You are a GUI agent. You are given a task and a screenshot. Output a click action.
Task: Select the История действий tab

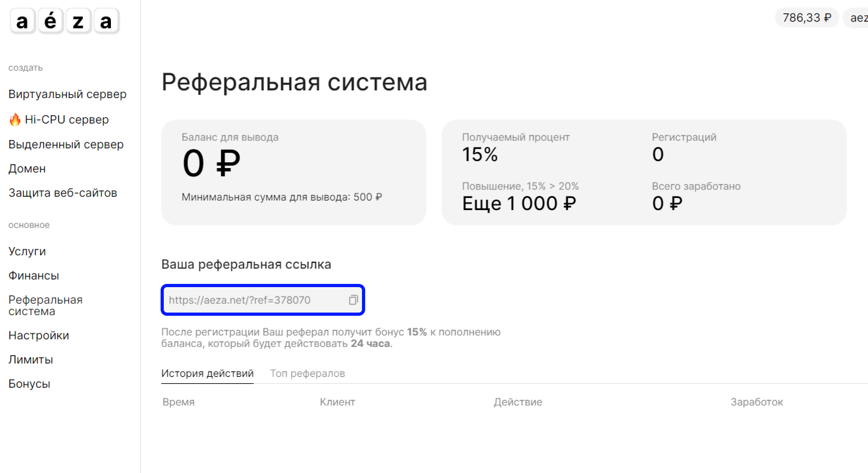pos(207,373)
